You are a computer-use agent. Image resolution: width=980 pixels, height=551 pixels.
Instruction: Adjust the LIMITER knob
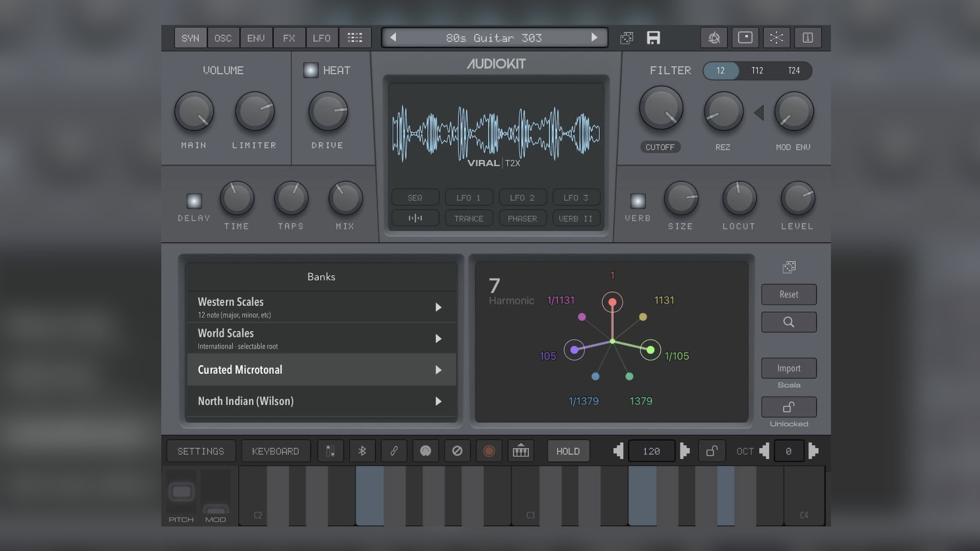point(255,111)
